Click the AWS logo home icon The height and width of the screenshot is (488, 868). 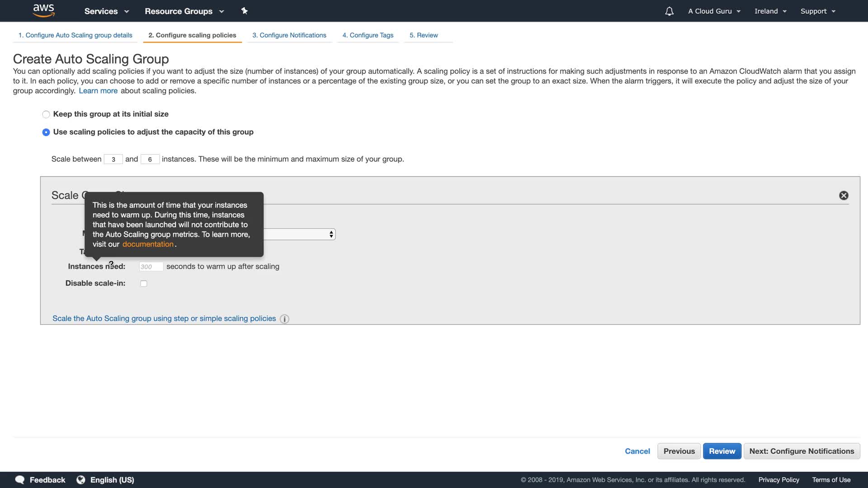[43, 10]
